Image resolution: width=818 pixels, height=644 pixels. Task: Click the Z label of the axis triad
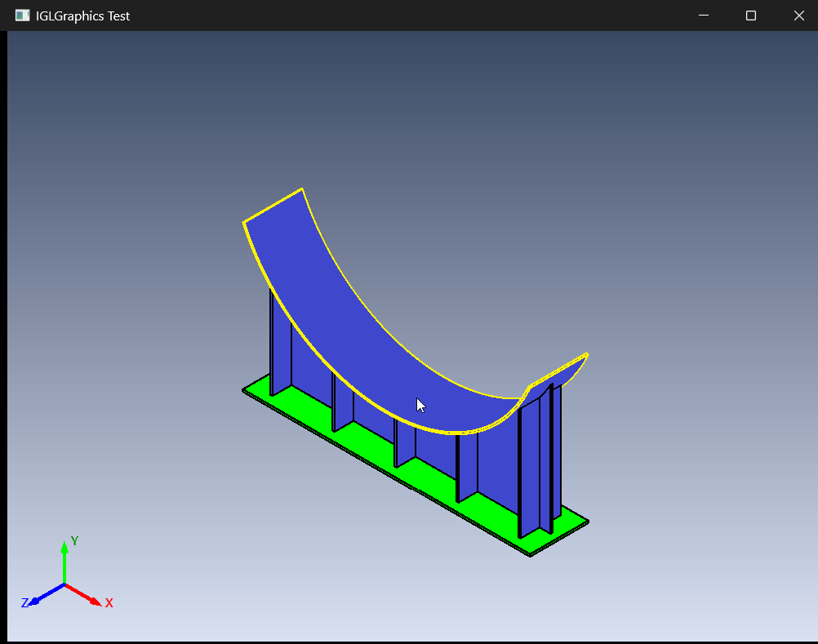[24, 603]
